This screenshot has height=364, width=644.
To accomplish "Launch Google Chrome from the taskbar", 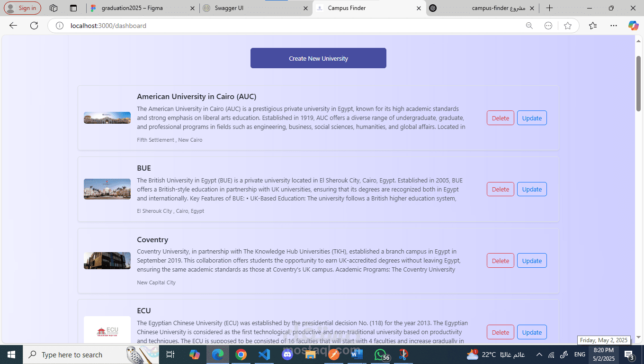I will 241,355.
